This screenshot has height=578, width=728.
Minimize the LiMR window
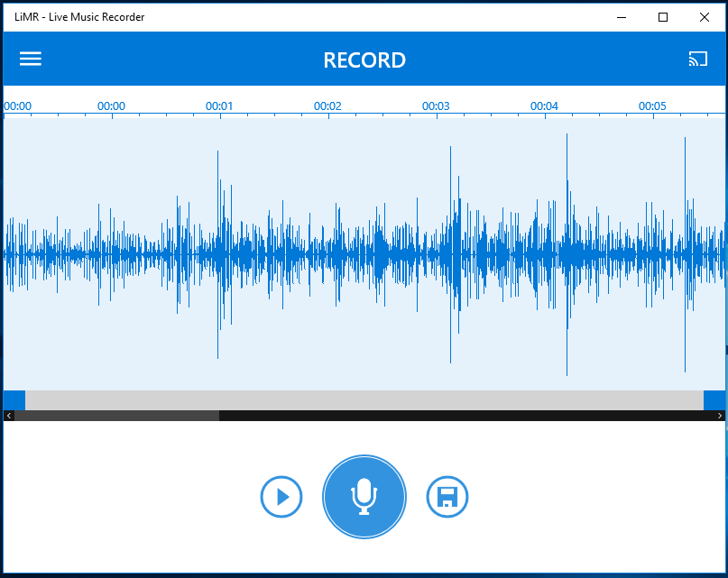[622, 17]
